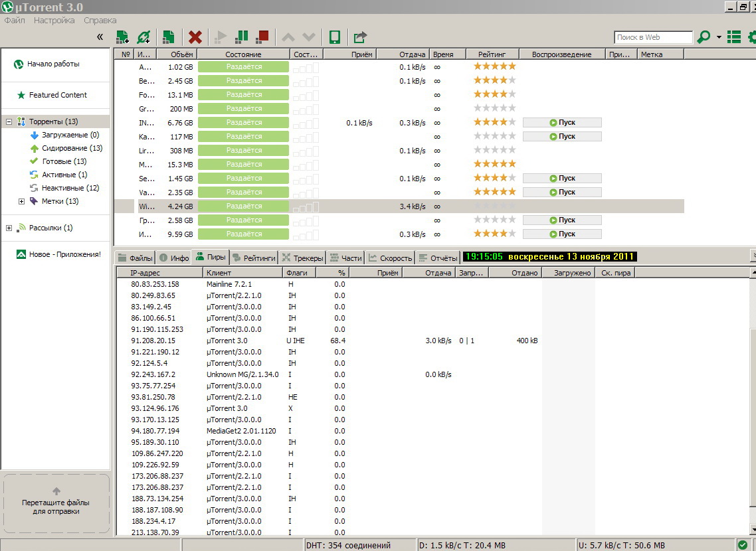Switch to the Части tab

click(345, 258)
